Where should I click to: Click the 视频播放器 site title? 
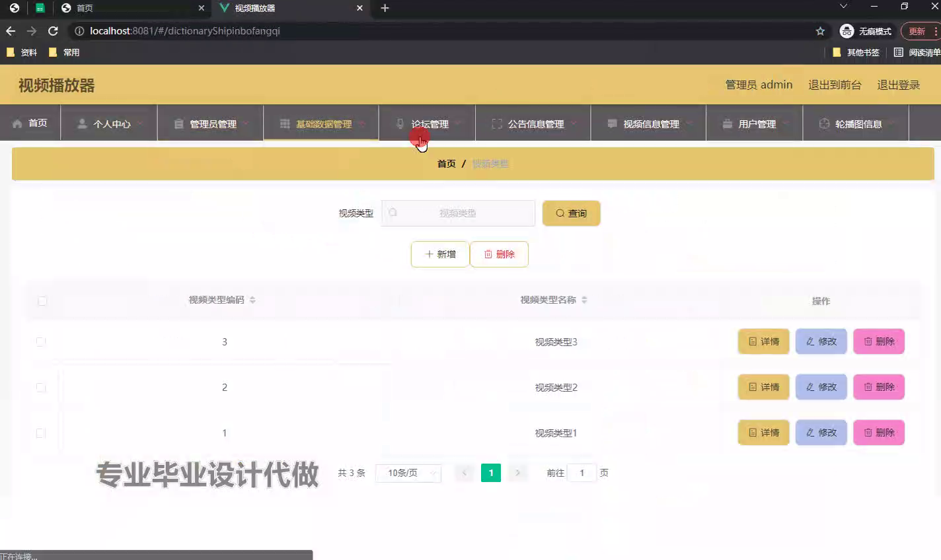57,85
